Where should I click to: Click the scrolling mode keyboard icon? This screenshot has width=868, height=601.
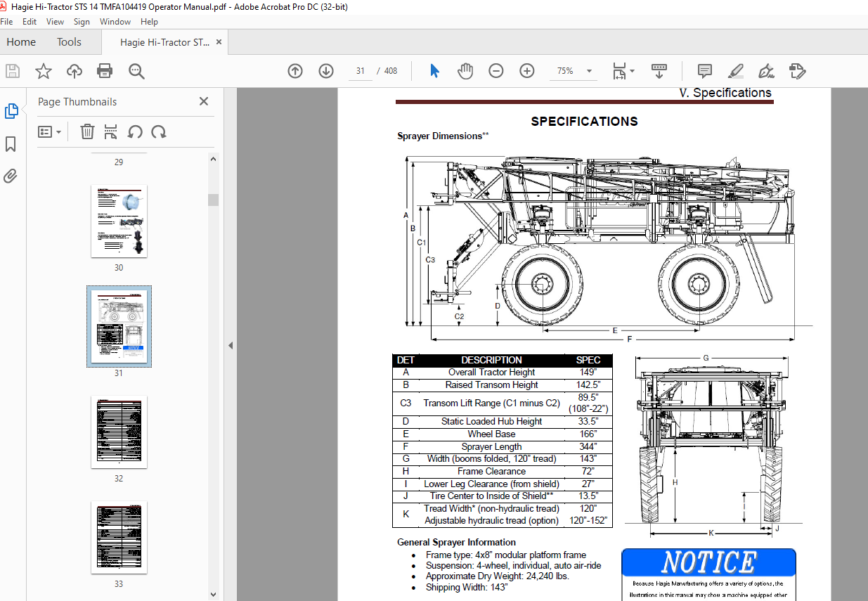click(659, 71)
